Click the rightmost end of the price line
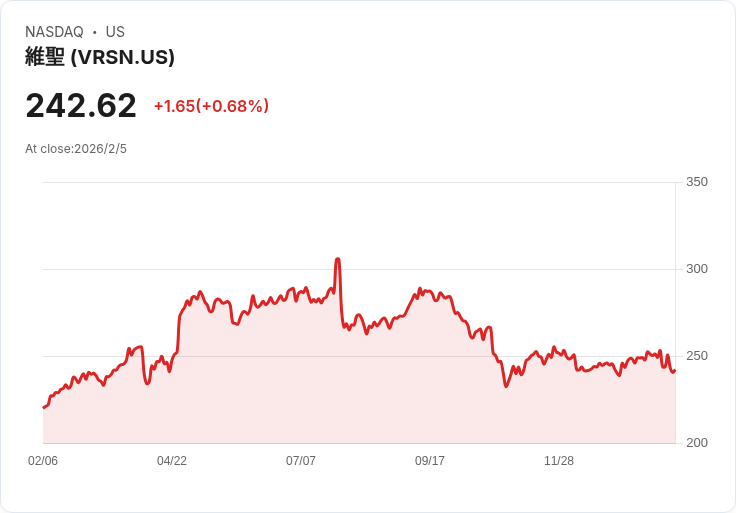 [674, 371]
